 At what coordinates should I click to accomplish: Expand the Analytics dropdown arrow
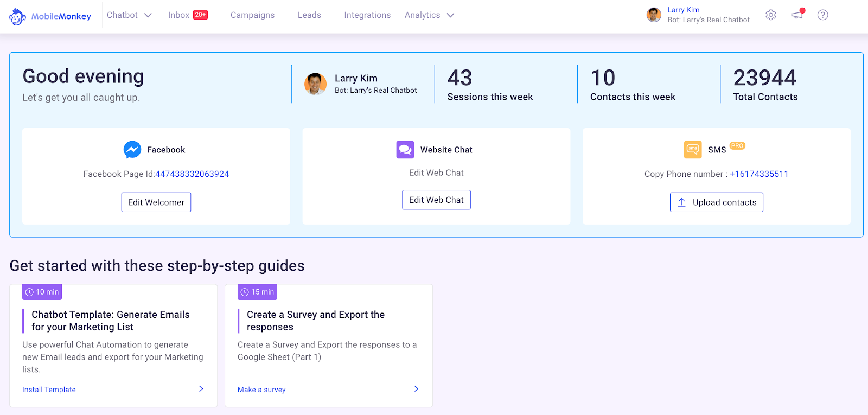pos(450,15)
